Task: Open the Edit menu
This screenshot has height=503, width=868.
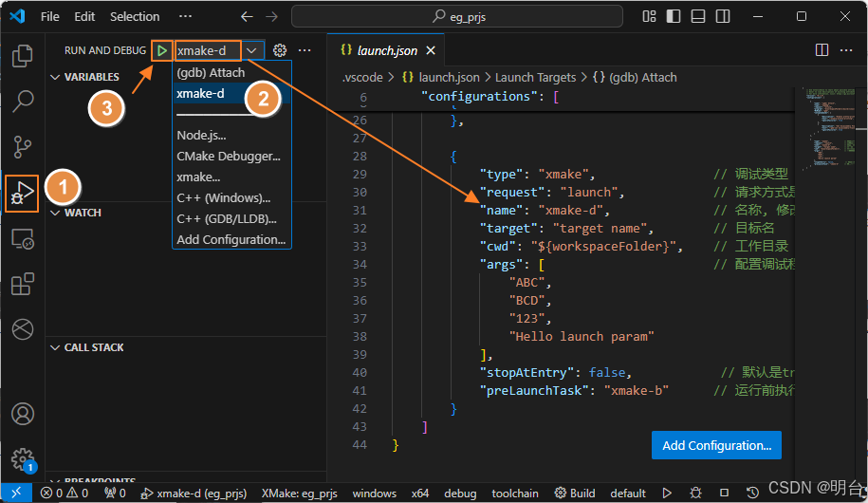Action: tap(84, 17)
